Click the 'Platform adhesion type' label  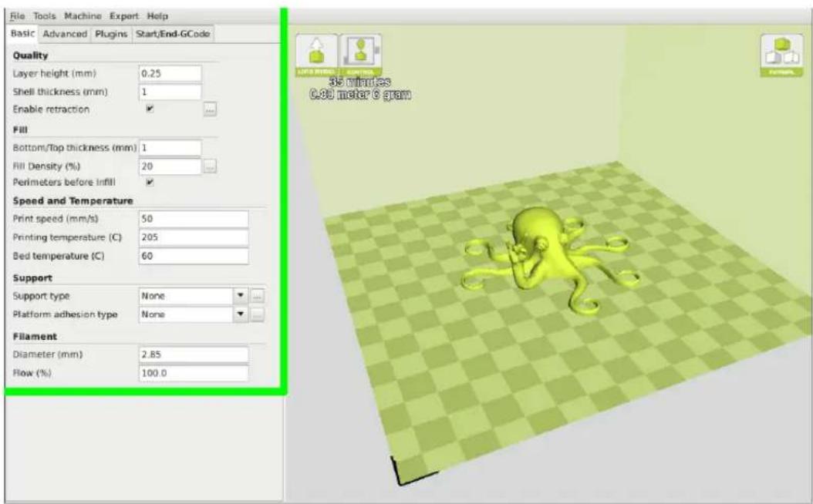click(65, 314)
